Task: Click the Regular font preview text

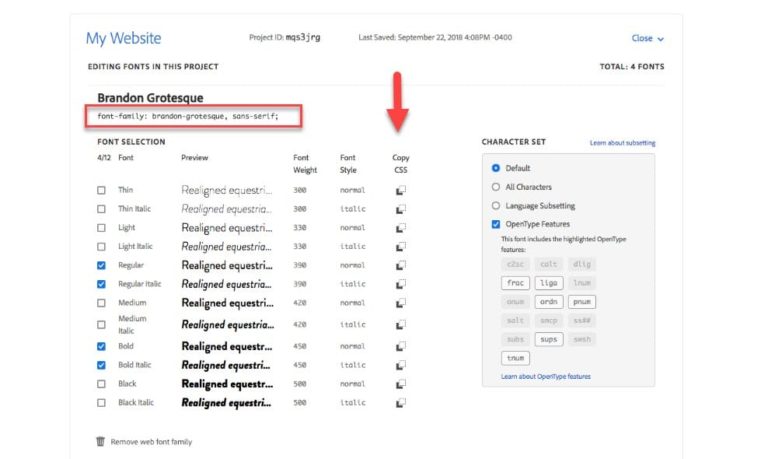Action: tap(227, 266)
